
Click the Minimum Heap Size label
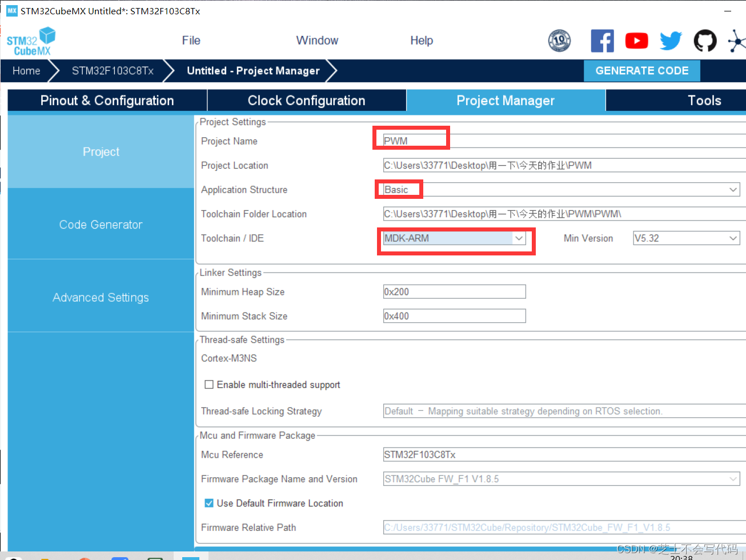243,291
